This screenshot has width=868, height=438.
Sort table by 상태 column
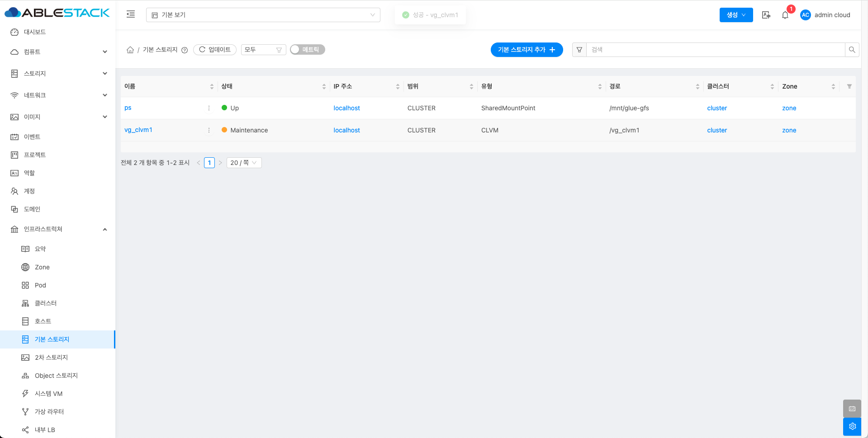(324, 86)
